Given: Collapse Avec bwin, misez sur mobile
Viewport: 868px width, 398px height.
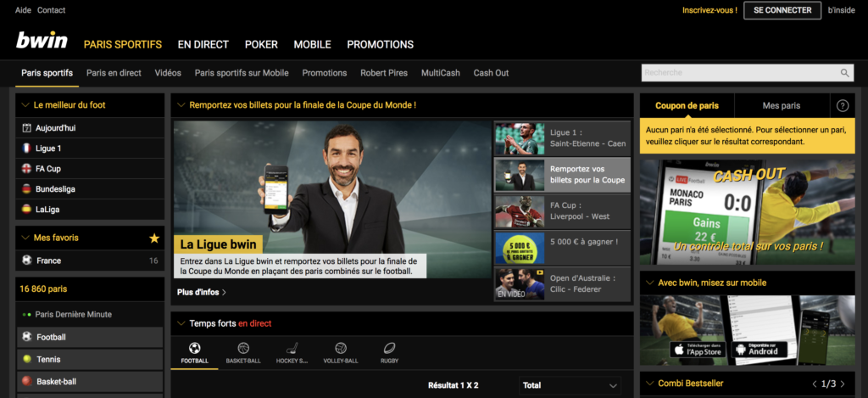Looking at the screenshot, I should click(x=649, y=283).
